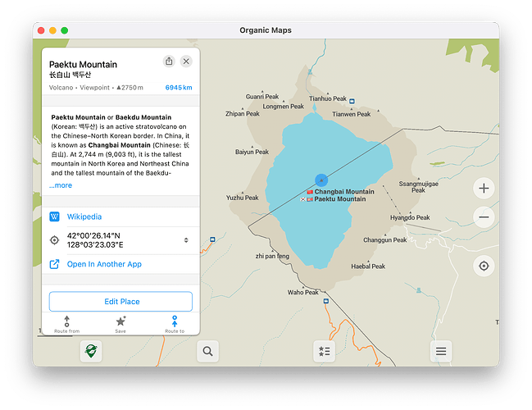Image resolution: width=532 pixels, height=410 pixels.
Task: Zoom in on the map with plus button
Action: click(484, 189)
